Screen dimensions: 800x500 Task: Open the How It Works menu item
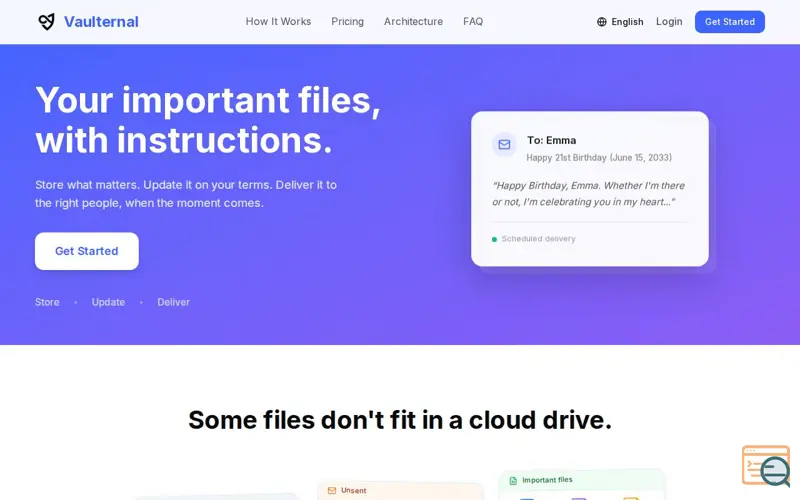(x=278, y=21)
